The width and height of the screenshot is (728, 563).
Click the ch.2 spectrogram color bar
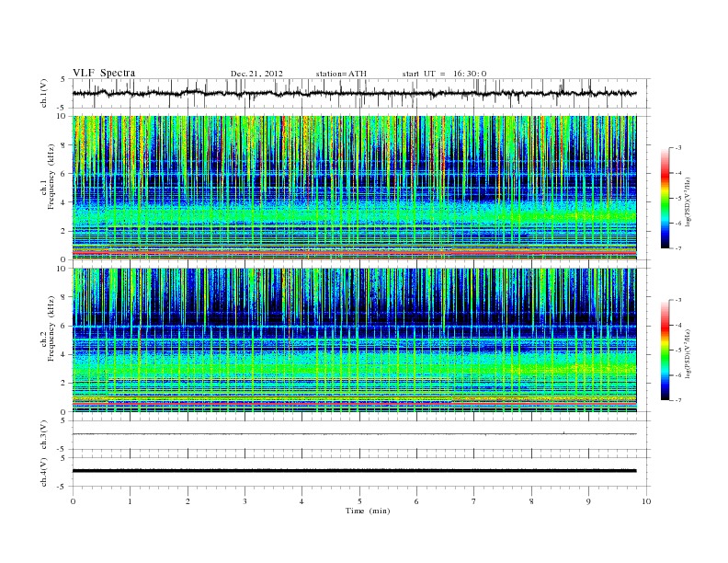click(665, 350)
